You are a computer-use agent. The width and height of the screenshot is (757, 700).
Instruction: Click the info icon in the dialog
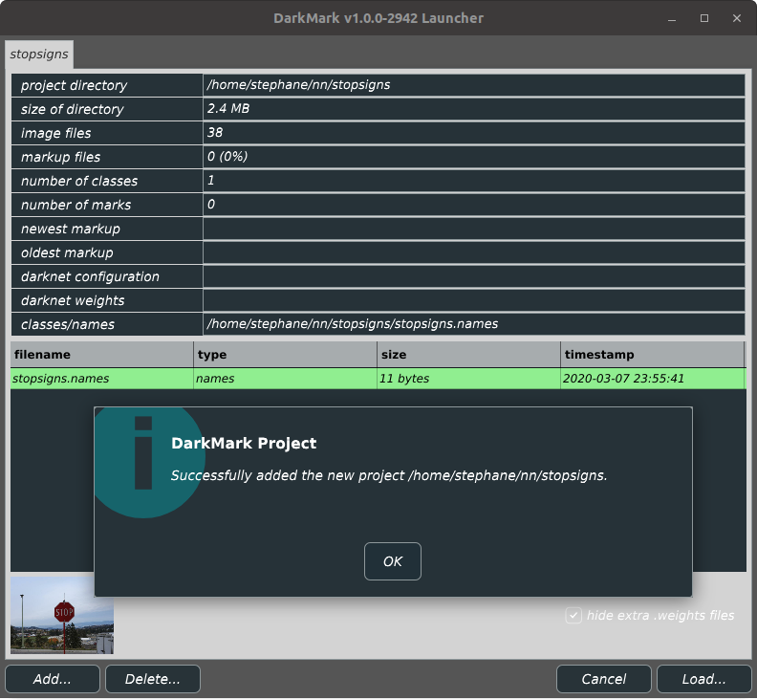[x=144, y=453]
